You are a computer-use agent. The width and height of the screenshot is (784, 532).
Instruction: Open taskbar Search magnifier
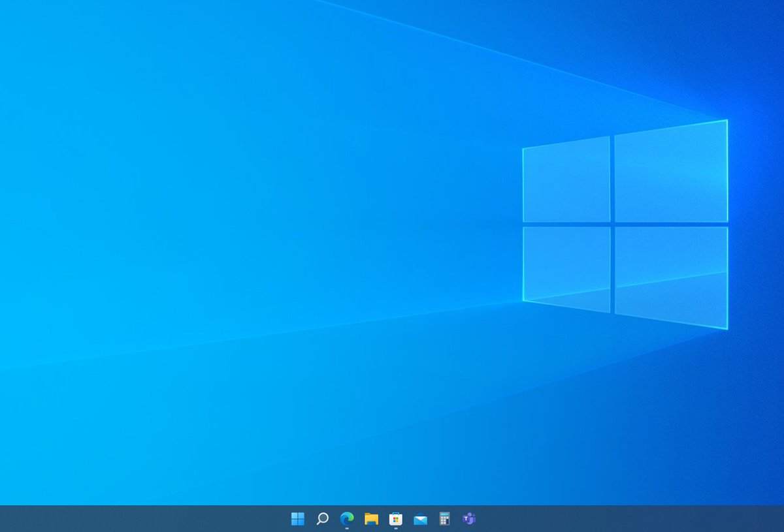(322, 519)
